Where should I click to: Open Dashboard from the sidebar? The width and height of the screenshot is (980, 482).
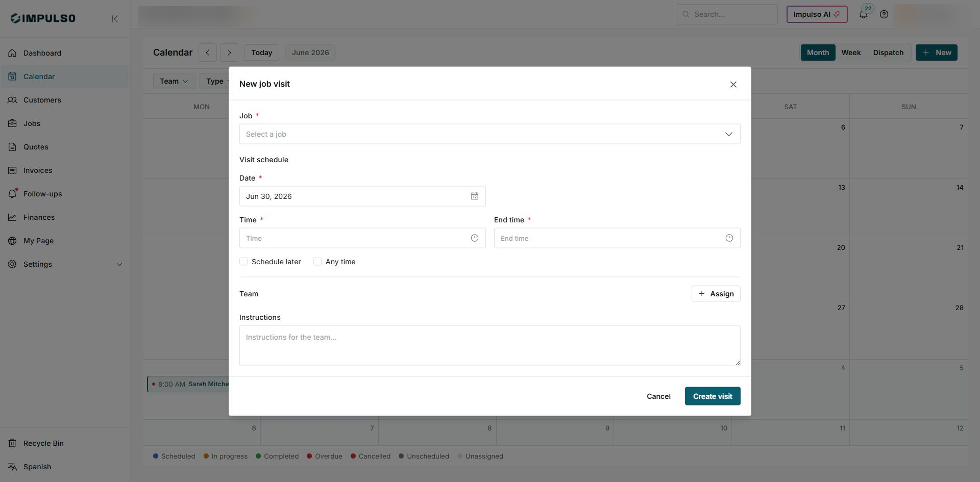(65, 53)
